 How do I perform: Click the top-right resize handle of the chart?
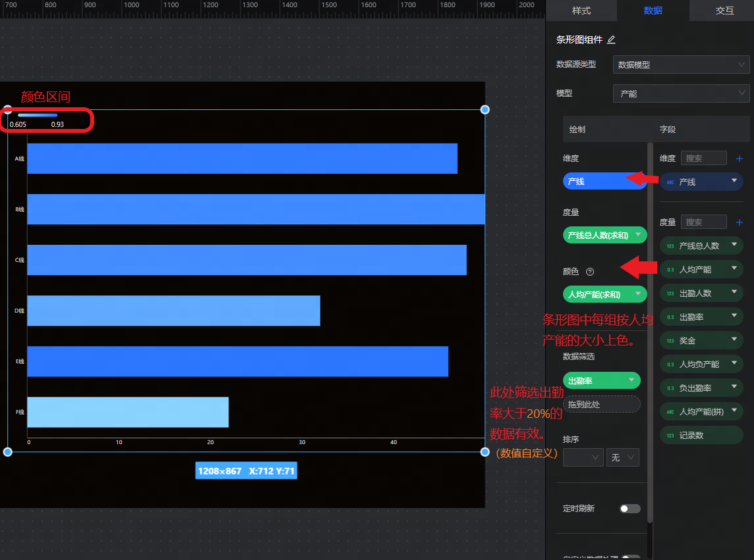click(x=485, y=109)
